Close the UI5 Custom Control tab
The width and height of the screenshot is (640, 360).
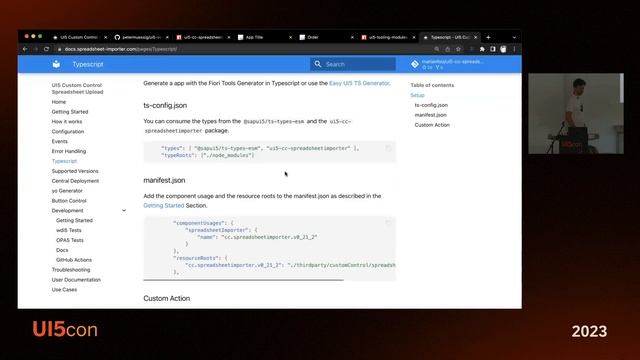click(x=105, y=37)
